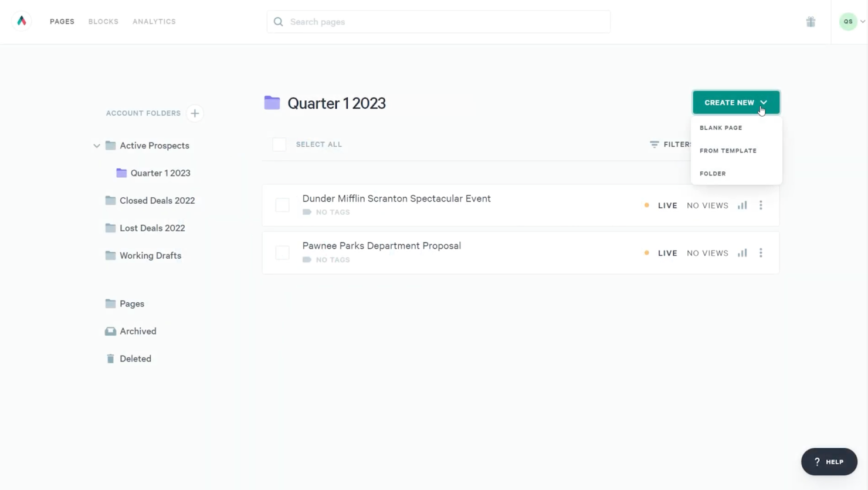Open the gift/rewards icon in the header
The image size is (868, 490).
click(x=811, y=21)
